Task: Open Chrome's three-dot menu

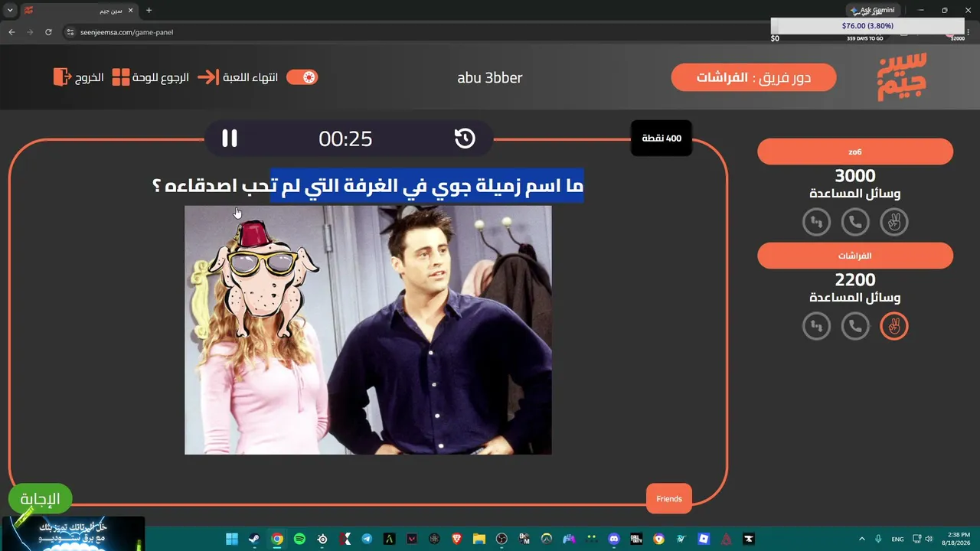Action: 968,32
